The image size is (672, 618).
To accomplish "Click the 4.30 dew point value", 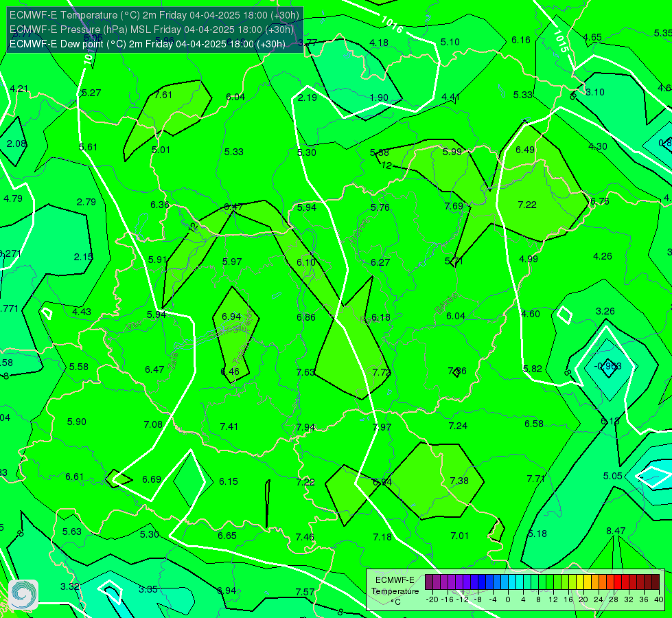I will [x=598, y=146].
